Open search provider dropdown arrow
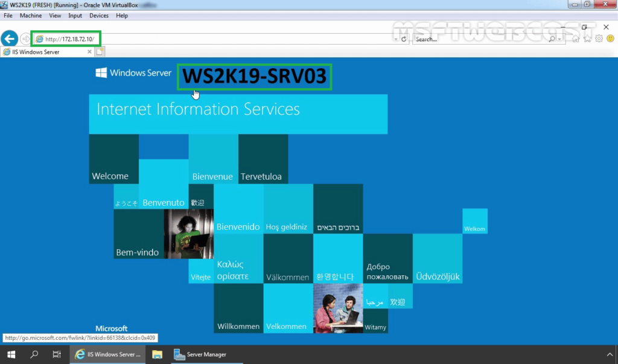 point(559,39)
